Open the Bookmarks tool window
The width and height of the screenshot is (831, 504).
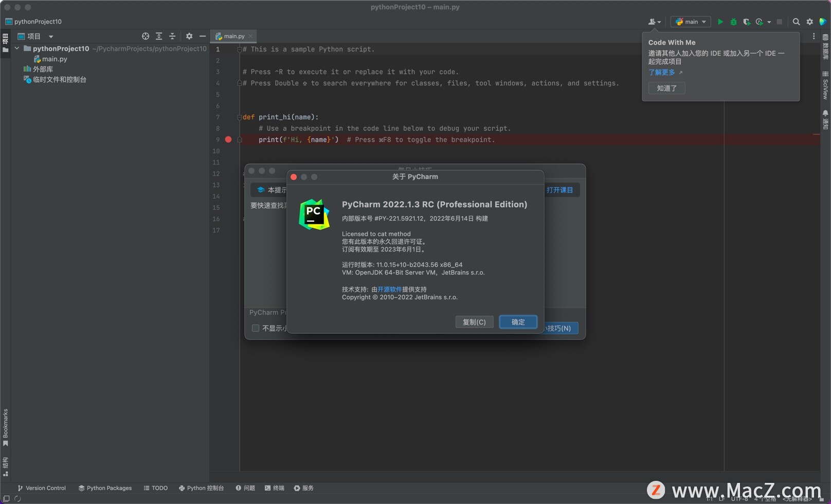coord(5,427)
